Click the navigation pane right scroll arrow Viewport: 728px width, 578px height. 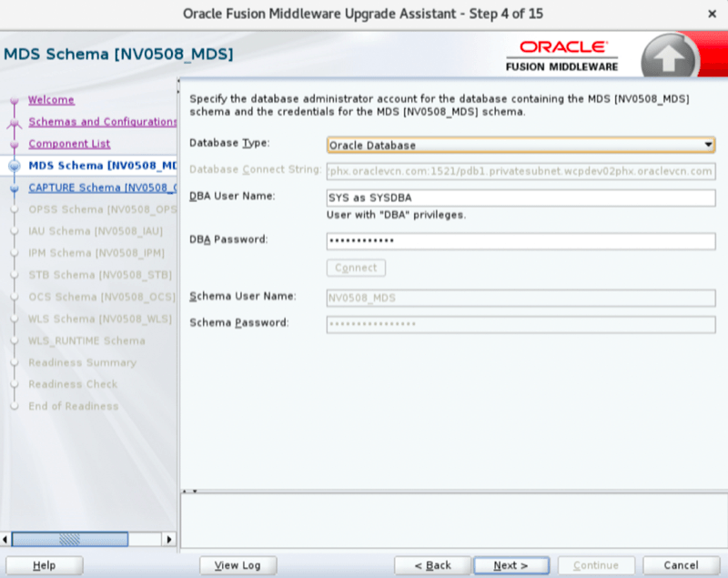169,539
